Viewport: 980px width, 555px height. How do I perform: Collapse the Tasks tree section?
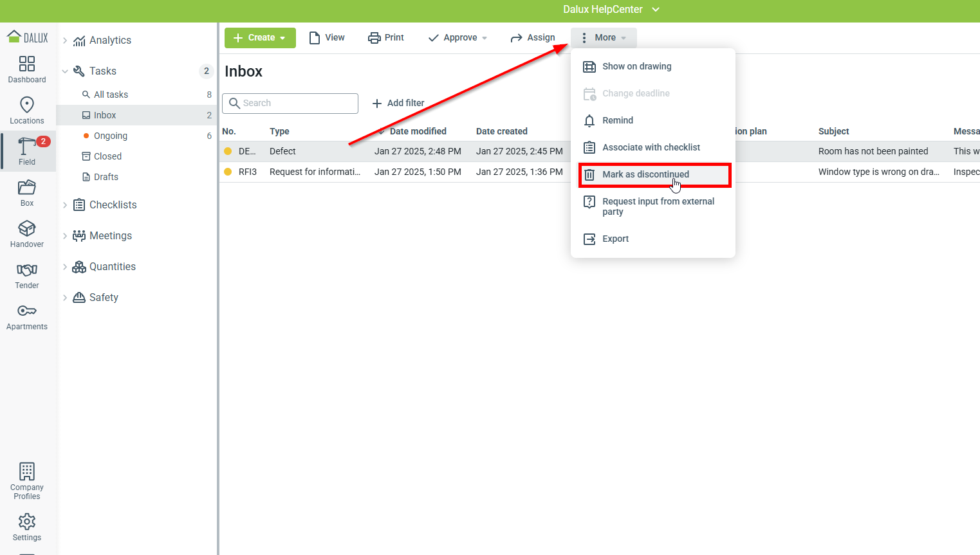tap(65, 71)
